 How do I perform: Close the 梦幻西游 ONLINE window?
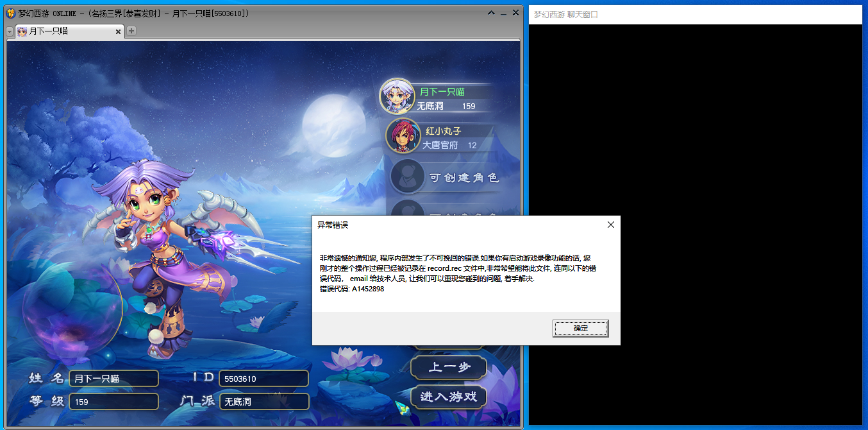click(515, 13)
